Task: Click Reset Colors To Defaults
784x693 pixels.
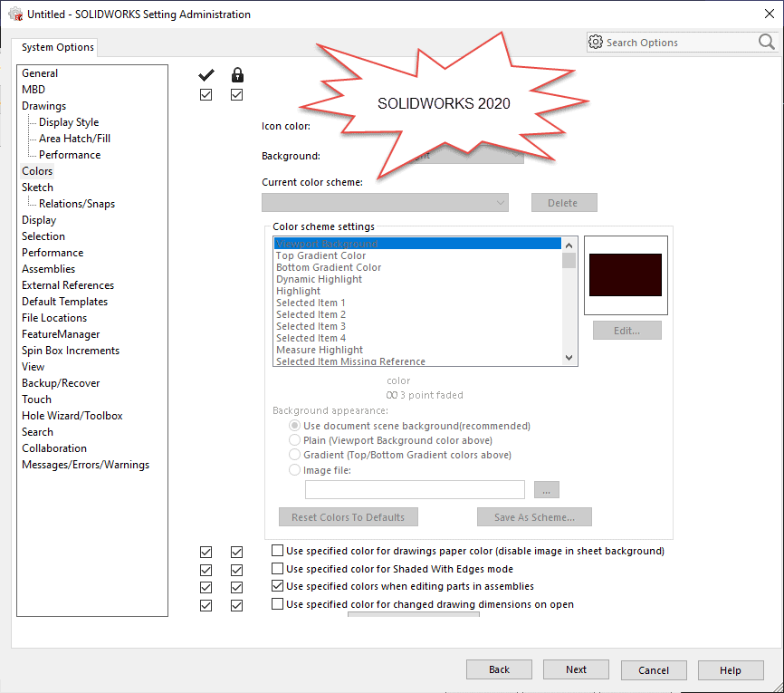Action: pos(348,517)
